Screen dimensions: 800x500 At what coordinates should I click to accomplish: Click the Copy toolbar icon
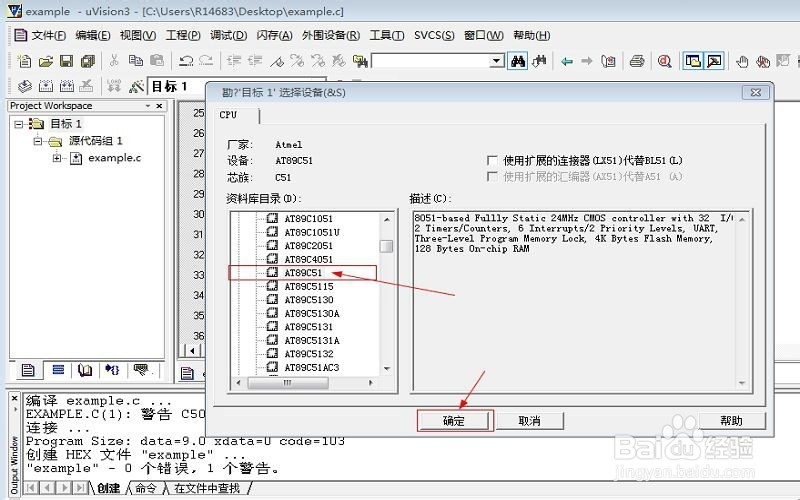(x=136, y=61)
